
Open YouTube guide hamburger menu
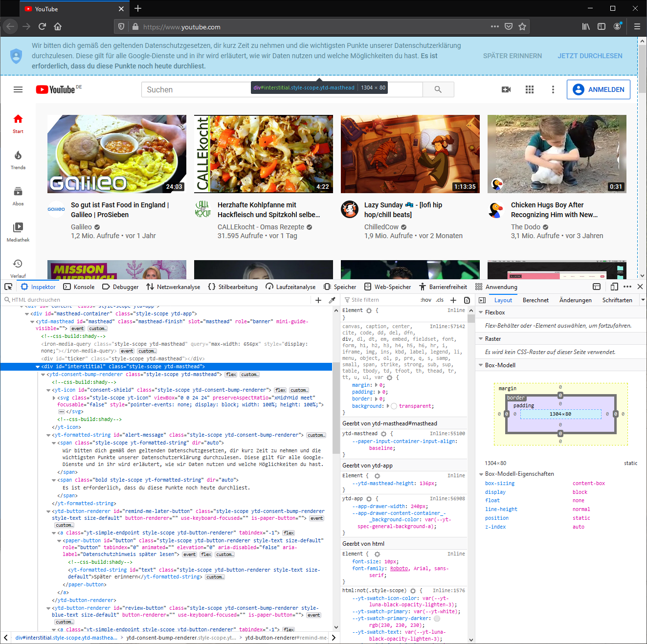tap(18, 89)
